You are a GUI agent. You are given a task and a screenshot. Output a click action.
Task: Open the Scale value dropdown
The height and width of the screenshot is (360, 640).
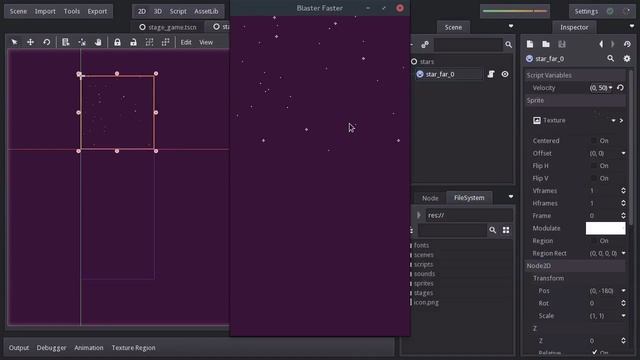[623, 316]
